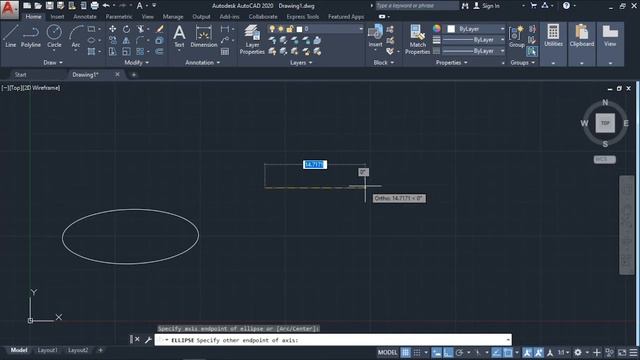Expand the Draw panel

tap(53, 62)
